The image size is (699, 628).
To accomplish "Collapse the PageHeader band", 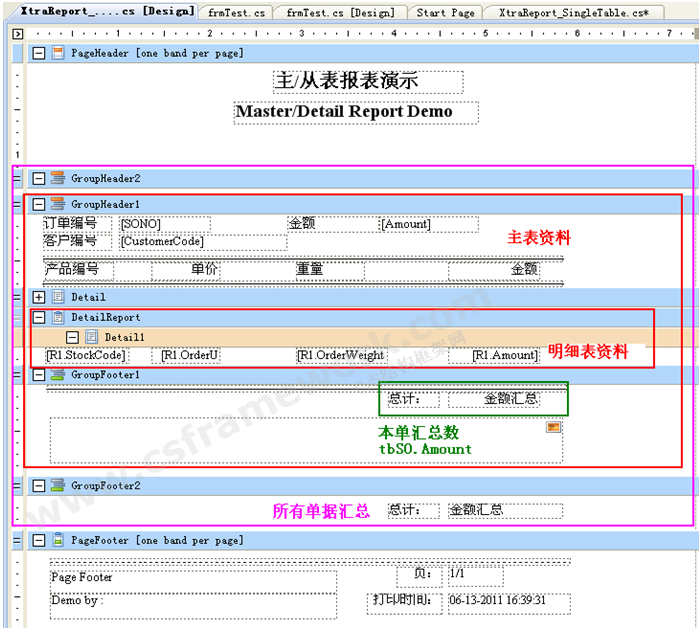I will [x=39, y=52].
